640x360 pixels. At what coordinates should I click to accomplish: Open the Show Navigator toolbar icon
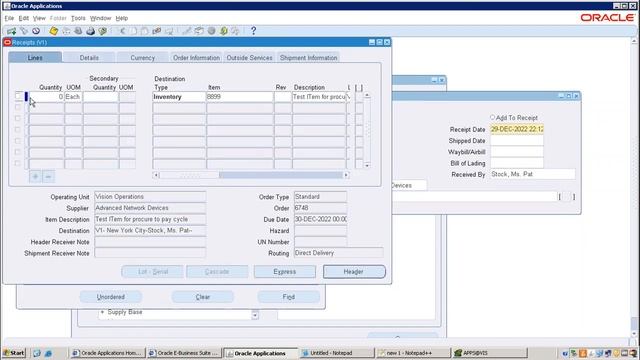pos(36,31)
